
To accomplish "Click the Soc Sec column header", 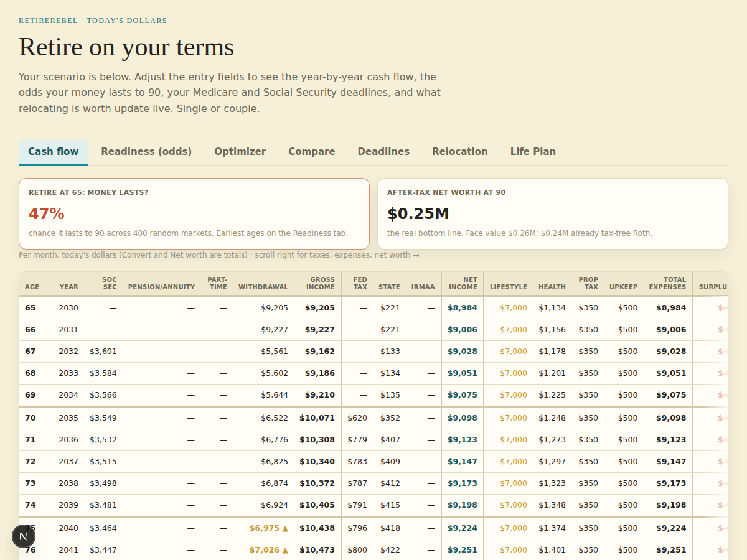I will 110,284.
